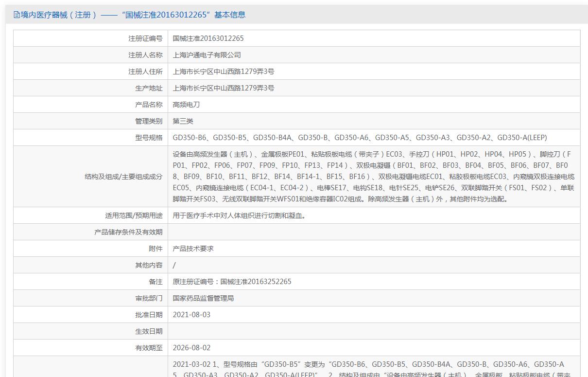
Task: Click product name 高频电刀
Action: pos(187,105)
